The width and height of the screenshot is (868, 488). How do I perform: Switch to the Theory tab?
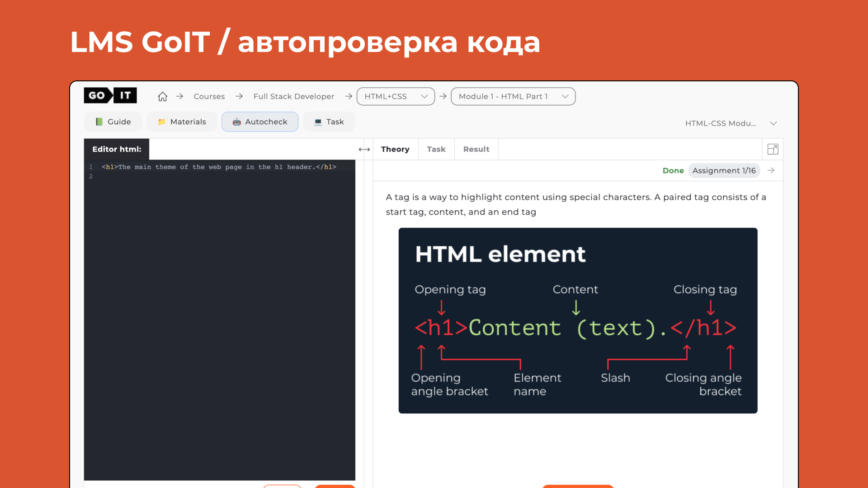[395, 149]
